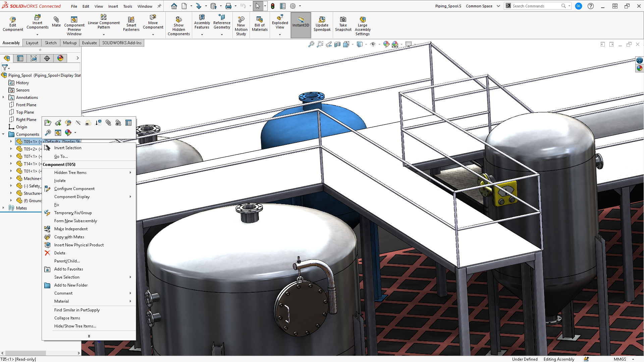Select the Mate tool

click(x=56, y=20)
